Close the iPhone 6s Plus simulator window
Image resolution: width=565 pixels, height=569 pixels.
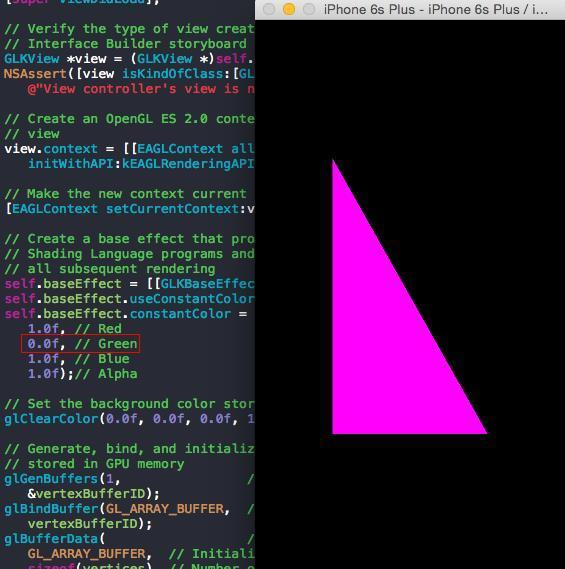coord(269,9)
